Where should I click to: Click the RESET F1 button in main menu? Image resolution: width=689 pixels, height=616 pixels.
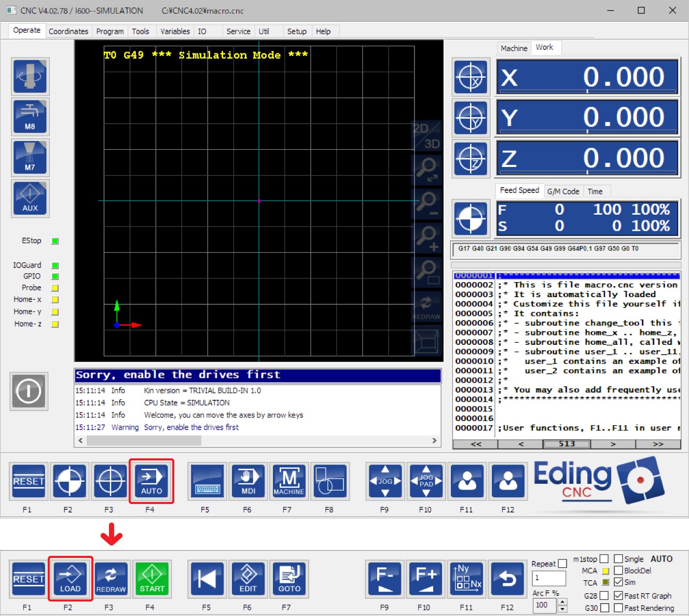pos(29,481)
